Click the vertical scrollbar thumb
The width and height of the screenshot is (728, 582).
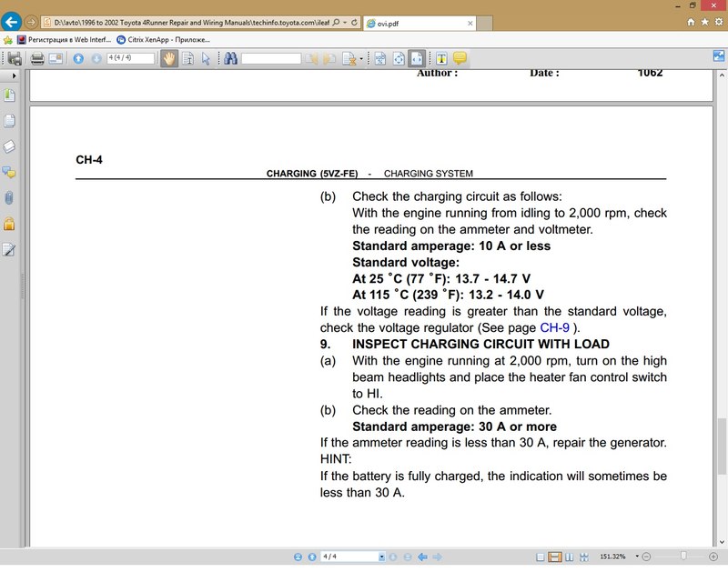722,446
